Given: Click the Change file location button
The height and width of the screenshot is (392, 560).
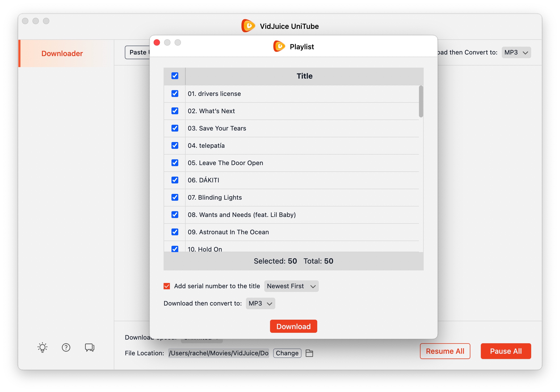Looking at the screenshot, I should coord(287,353).
